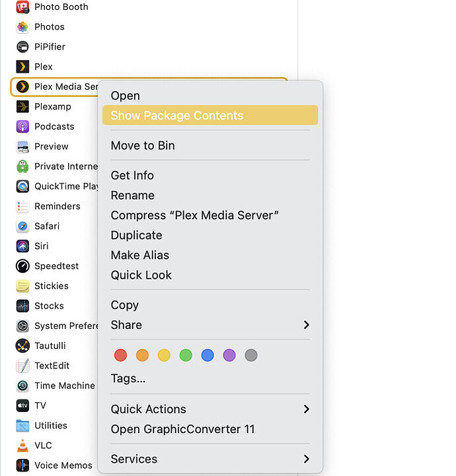Select the Safari compass icon

[x=22, y=226]
